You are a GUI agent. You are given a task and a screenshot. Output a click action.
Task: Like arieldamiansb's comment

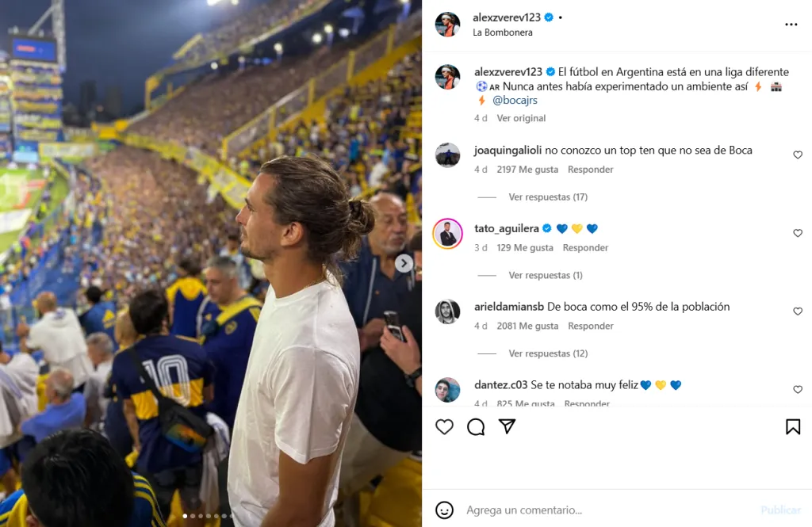(798, 311)
